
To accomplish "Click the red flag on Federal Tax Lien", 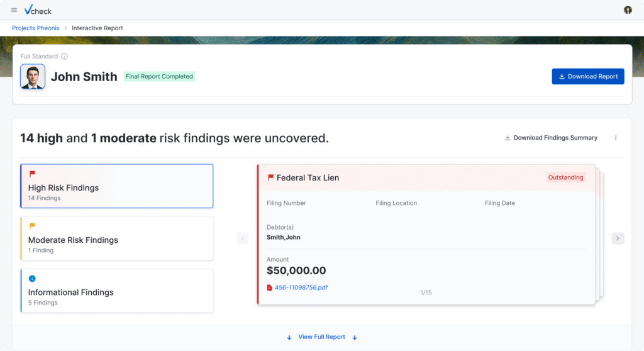I will pyautogui.click(x=270, y=178).
